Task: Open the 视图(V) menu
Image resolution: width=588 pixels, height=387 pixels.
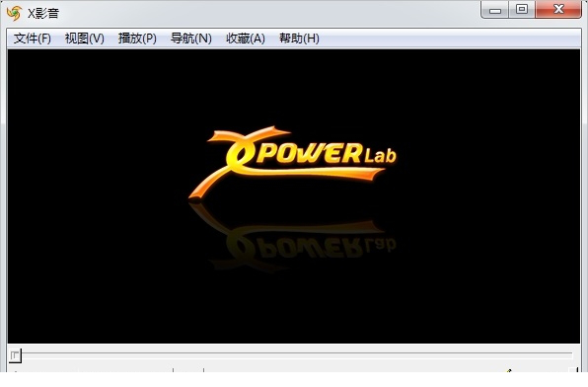Action: tap(85, 39)
